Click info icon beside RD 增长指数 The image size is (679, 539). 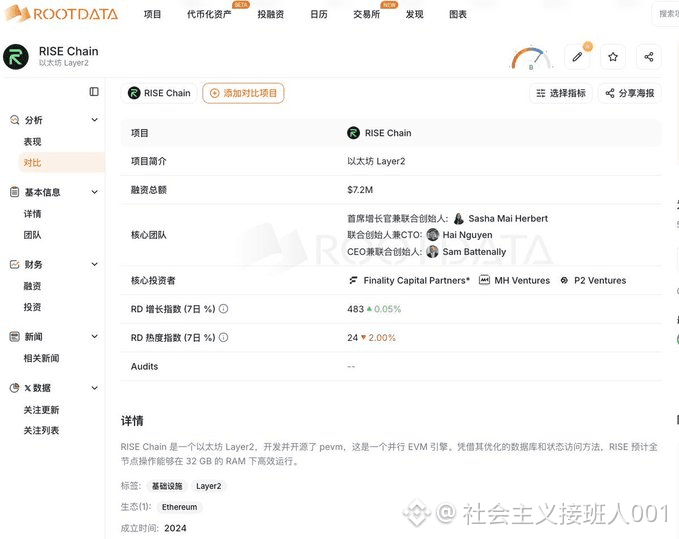(x=223, y=309)
